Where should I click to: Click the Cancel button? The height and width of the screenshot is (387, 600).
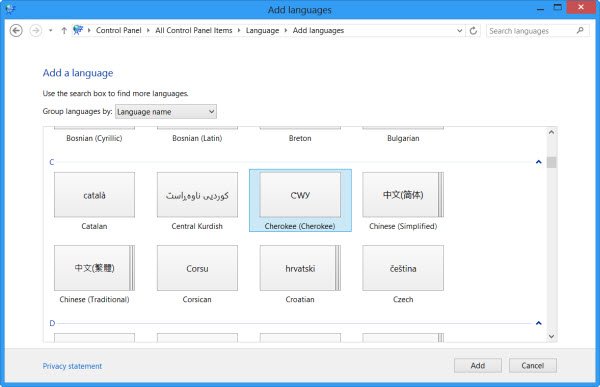pos(533,366)
